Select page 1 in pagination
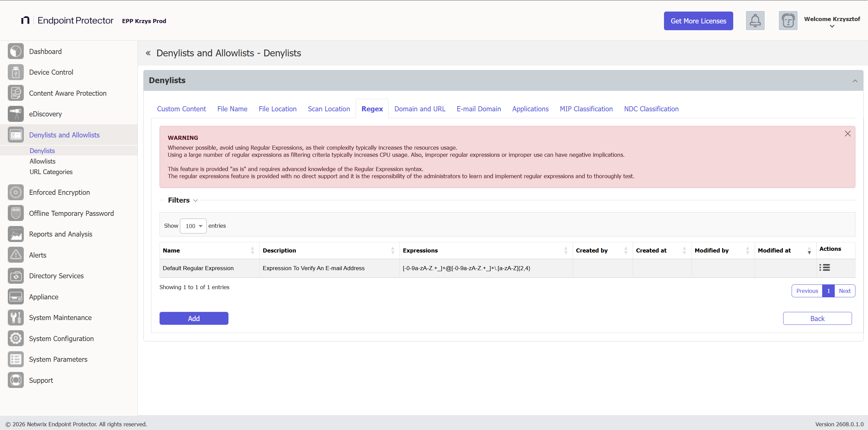 [828, 291]
